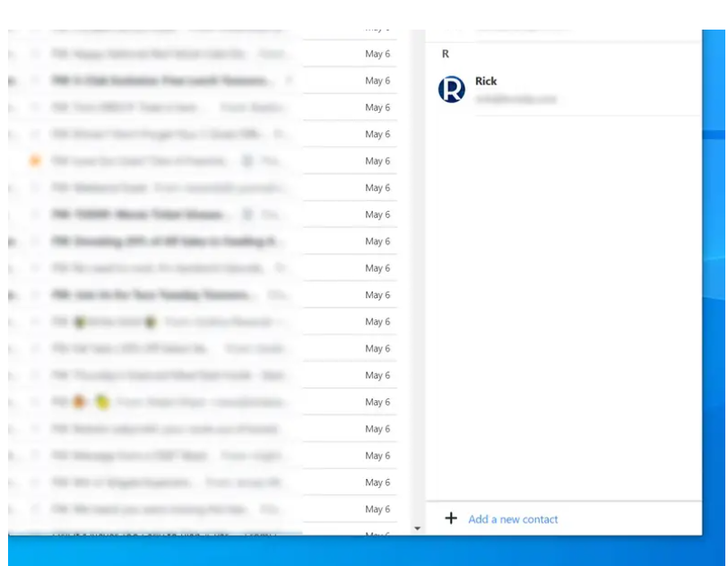
Task: Open the Rick contact entry
Action: [x=563, y=90]
